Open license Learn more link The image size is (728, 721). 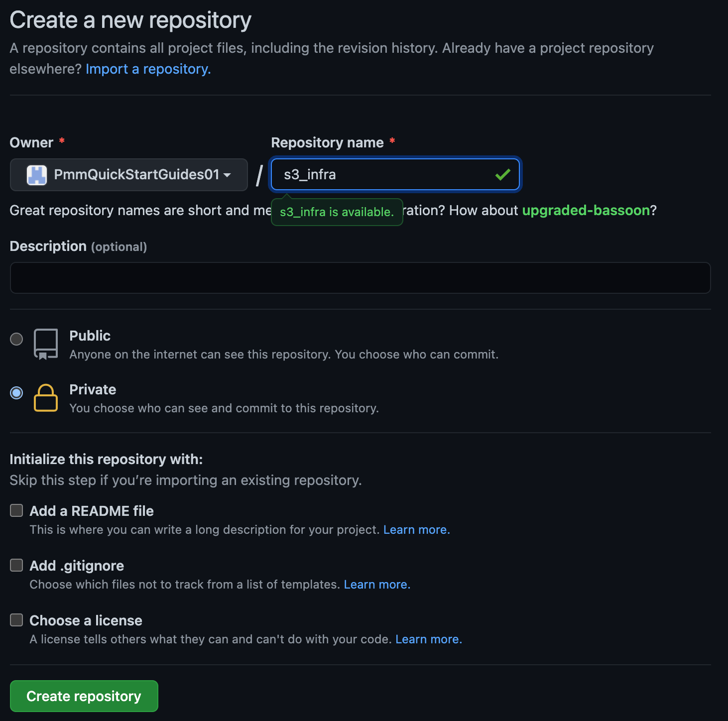pyautogui.click(x=428, y=639)
